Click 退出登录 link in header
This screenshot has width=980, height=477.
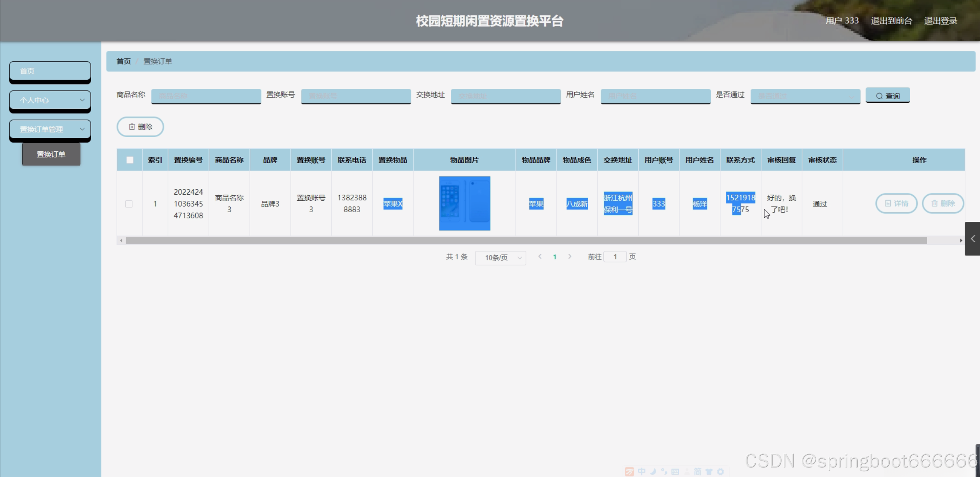[x=940, y=21]
